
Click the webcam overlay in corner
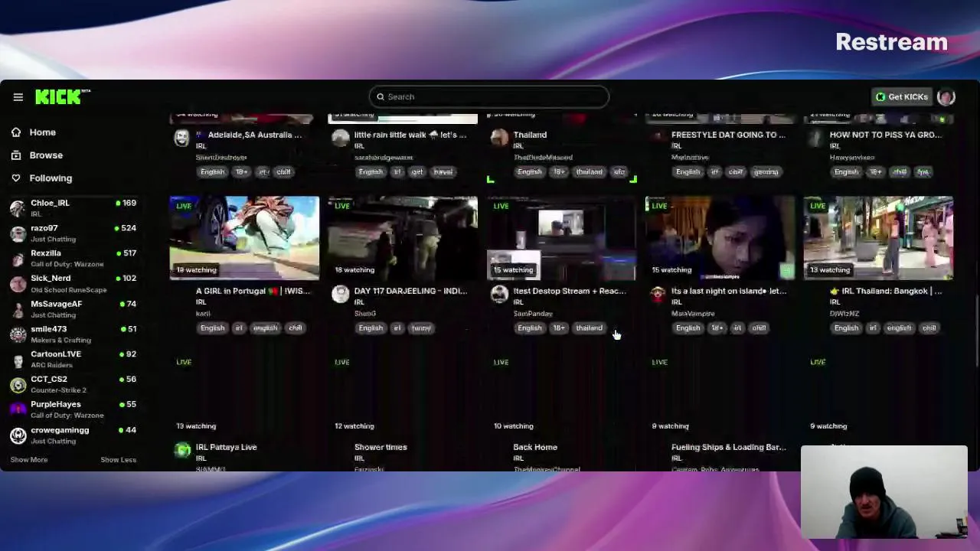pyautogui.click(x=884, y=492)
